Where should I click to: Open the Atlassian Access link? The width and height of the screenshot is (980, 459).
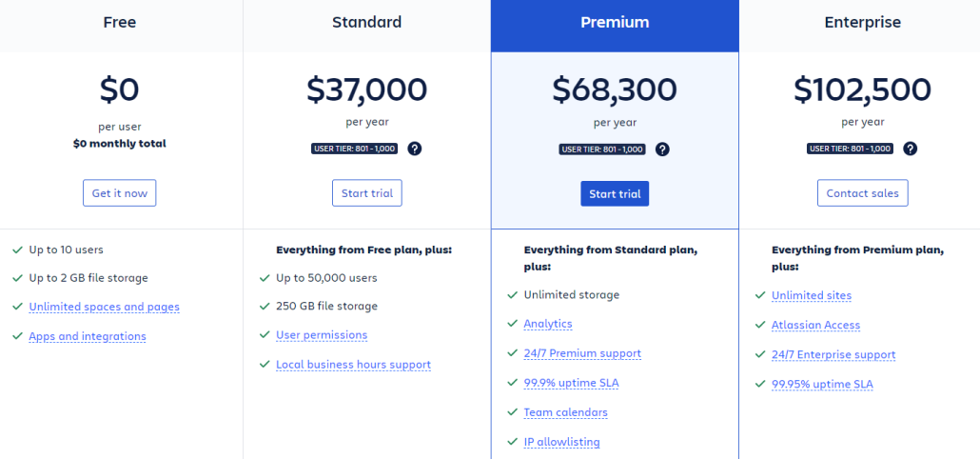pyautogui.click(x=815, y=325)
